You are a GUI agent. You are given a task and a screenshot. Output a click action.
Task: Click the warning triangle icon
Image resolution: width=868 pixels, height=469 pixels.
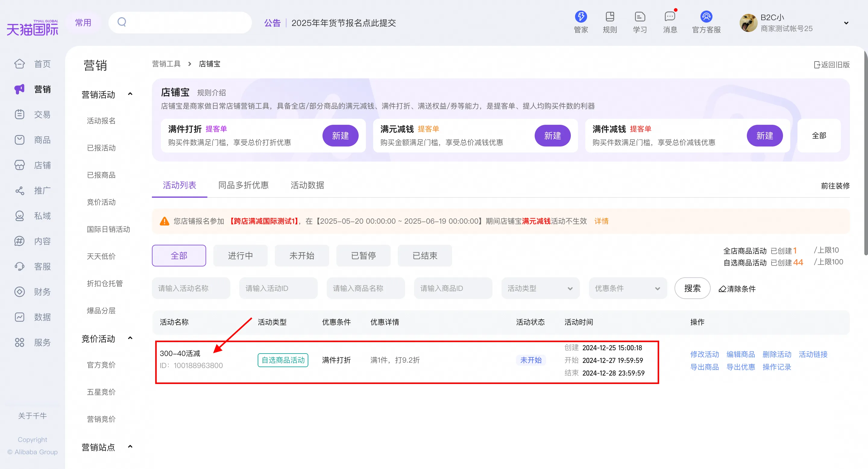(165, 221)
